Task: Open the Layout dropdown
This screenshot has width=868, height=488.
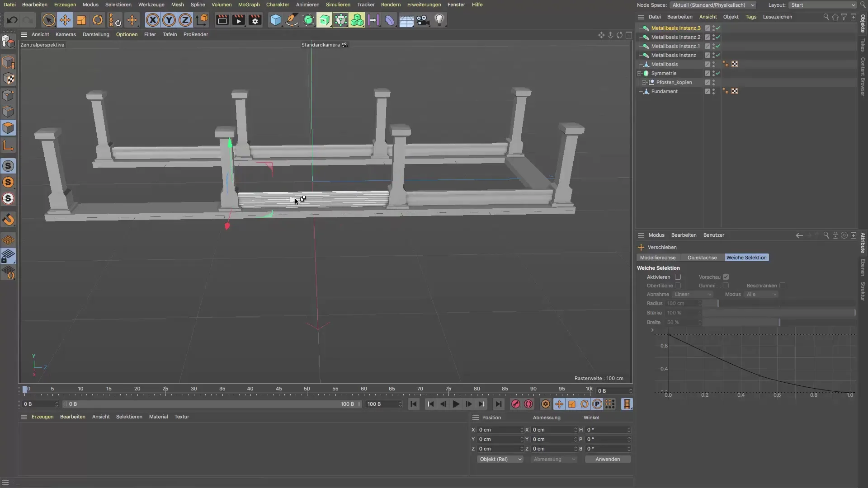Action: point(823,5)
